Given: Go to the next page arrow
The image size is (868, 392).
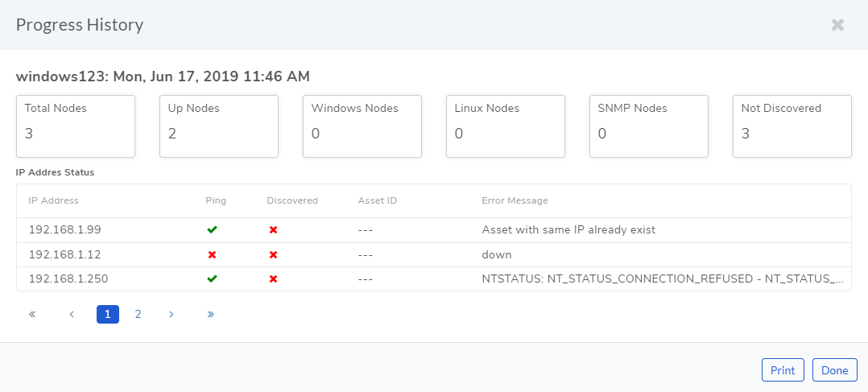Looking at the screenshot, I should tap(171, 314).
